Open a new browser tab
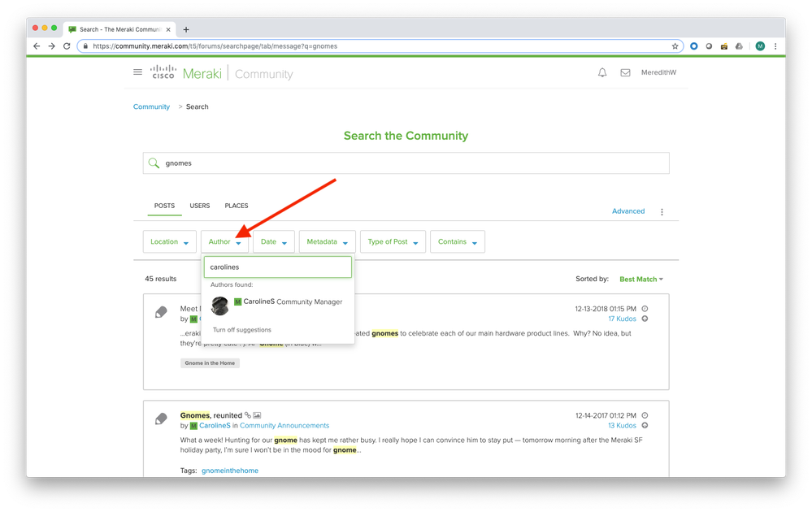The image size is (812, 512). tap(186, 29)
